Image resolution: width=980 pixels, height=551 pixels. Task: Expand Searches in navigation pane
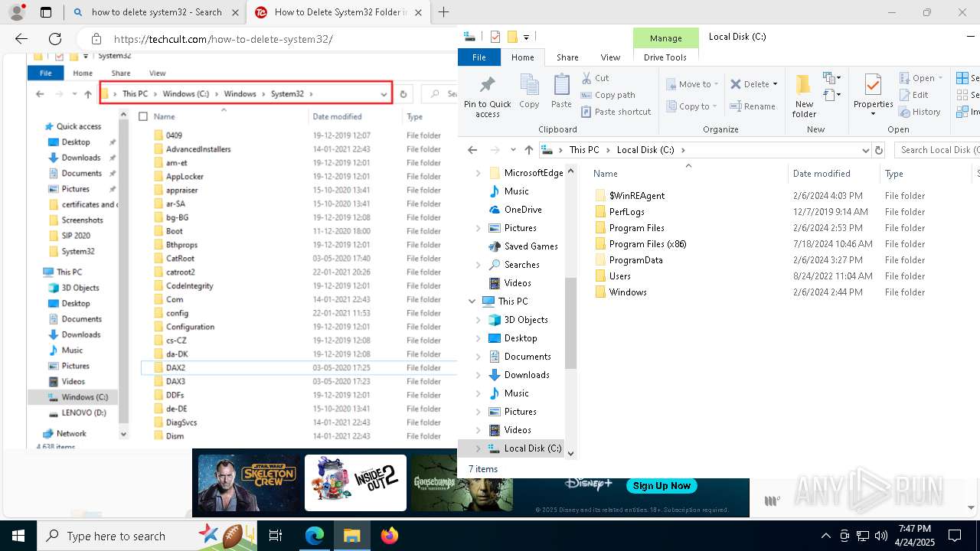pos(479,265)
